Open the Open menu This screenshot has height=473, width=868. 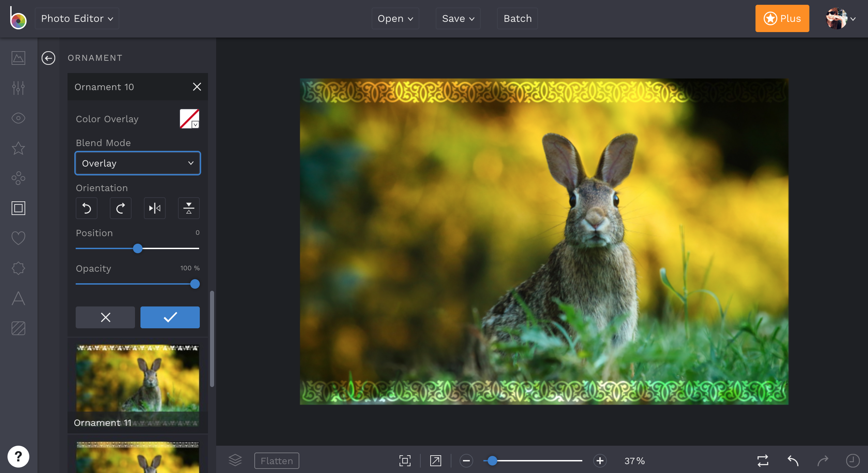(395, 18)
